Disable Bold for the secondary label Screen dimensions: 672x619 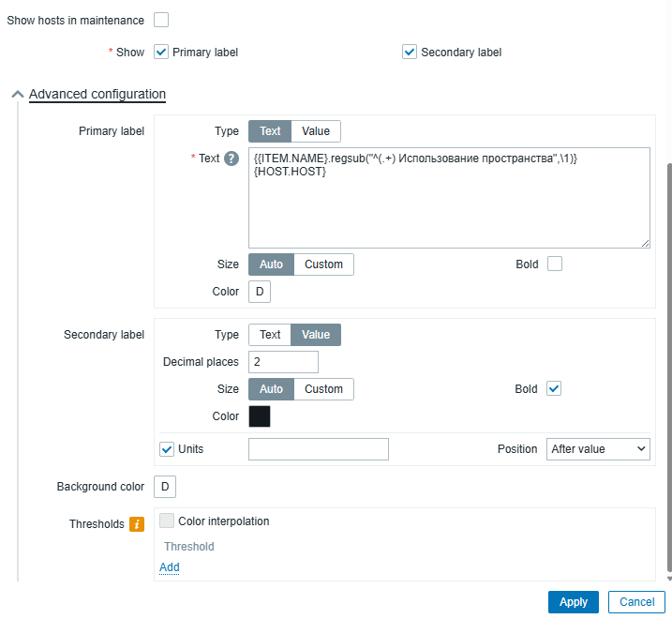pyautogui.click(x=554, y=388)
